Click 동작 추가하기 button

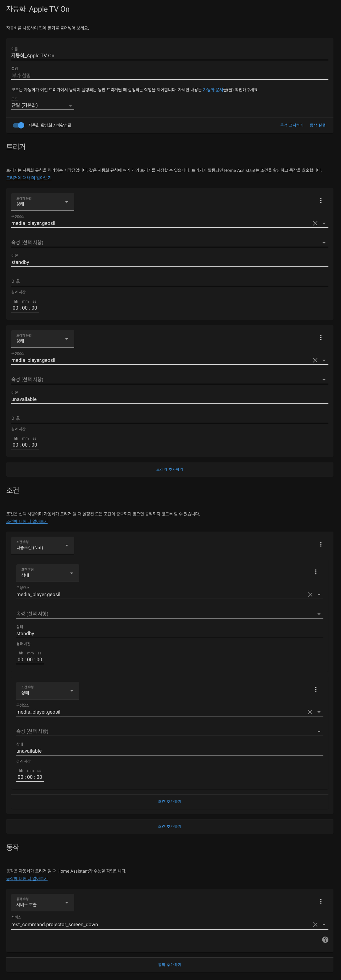(170, 964)
